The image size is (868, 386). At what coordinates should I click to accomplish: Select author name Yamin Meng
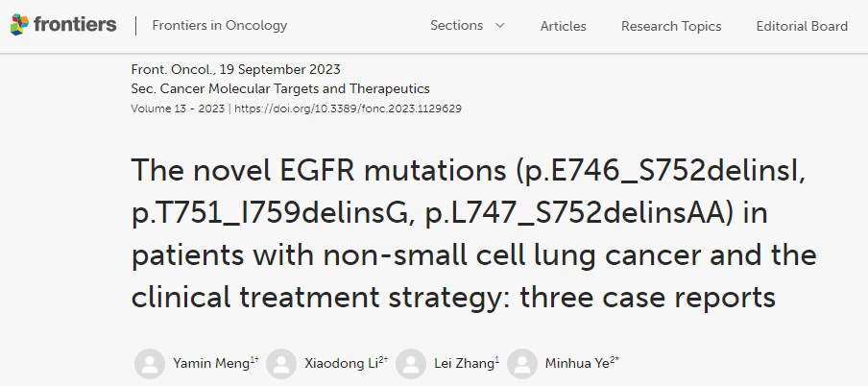[x=209, y=364]
